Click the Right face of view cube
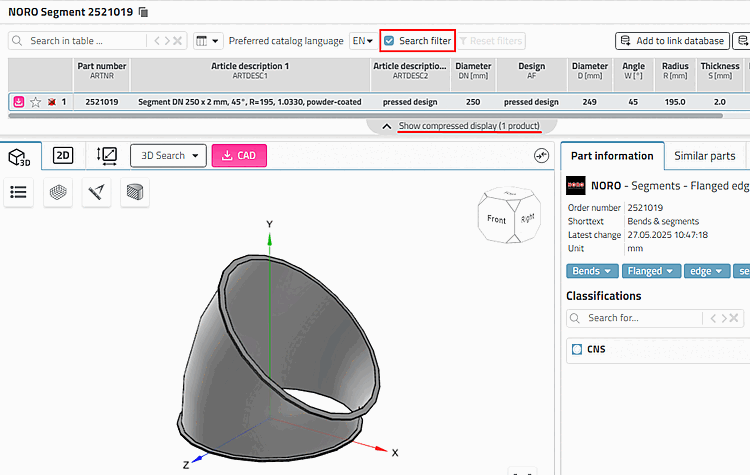The image size is (750, 475). coord(528,219)
